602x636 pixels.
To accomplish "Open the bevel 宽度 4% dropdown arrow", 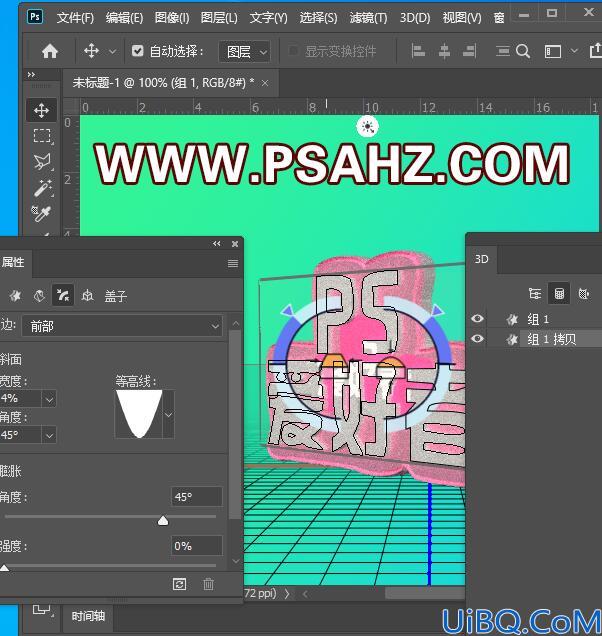I will 49,399.
